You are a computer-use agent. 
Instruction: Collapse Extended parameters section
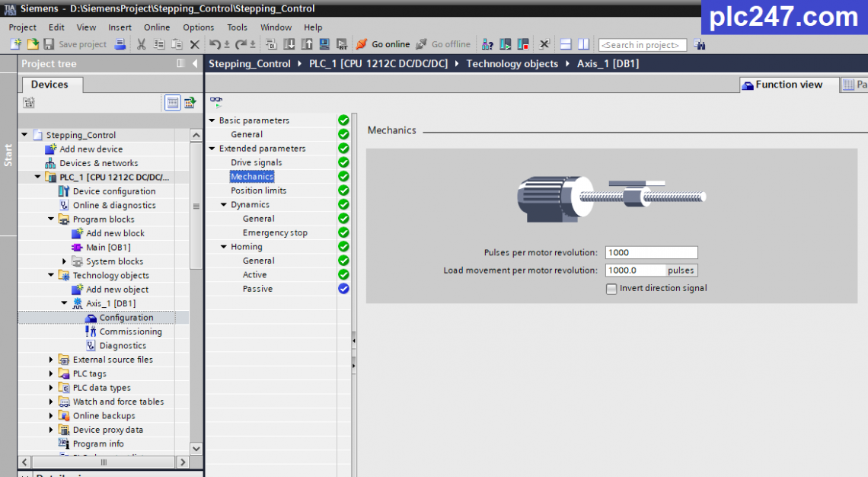pyautogui.click(x=212, y=149)
